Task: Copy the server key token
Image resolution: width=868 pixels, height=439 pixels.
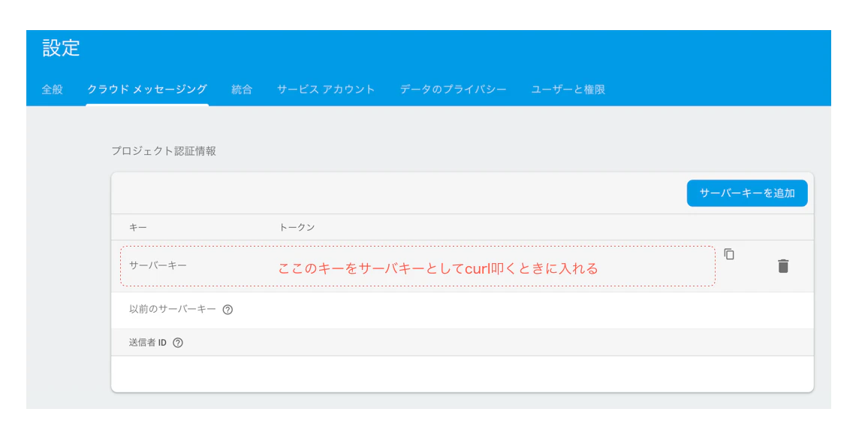Action: (x=729, y=254)
